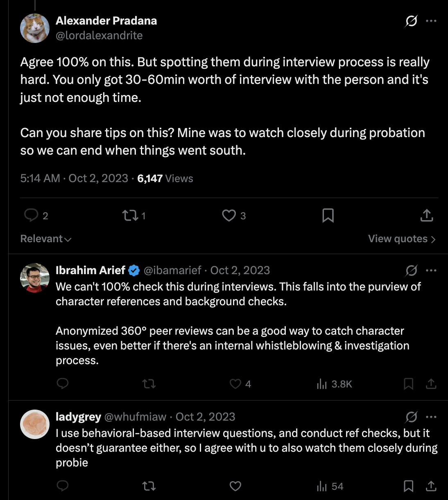Click reply icon on Alexander Pradana's tweet
The width and height of the screenshot is (448, 500).
click(31, 215)
